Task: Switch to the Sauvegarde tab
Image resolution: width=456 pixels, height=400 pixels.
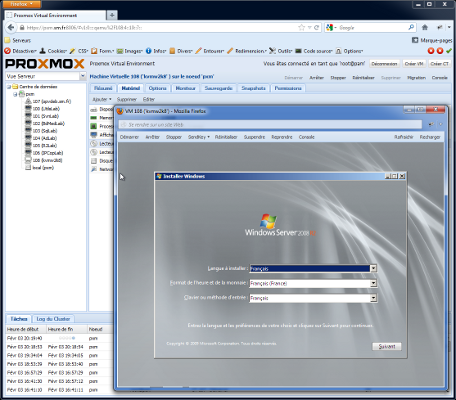Action: coord(218,88)
